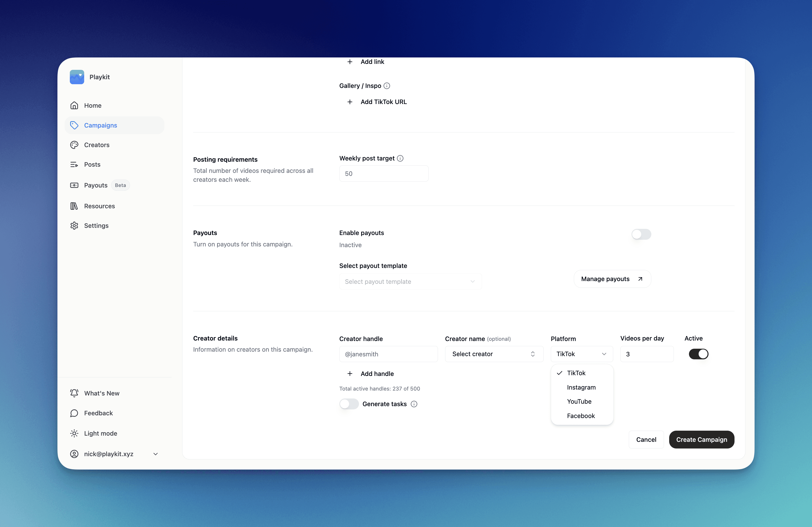The width and height of the screenshot is (812, 527).
Task: Enable the payouts toggle switch
Action: coord(641,234)
